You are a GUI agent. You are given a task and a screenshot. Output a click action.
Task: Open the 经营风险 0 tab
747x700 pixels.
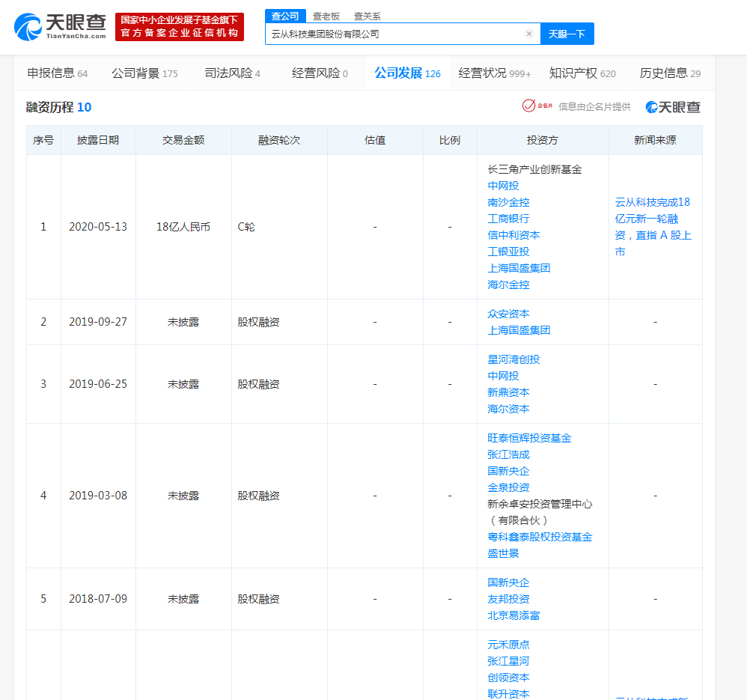[x=320, y=73]
